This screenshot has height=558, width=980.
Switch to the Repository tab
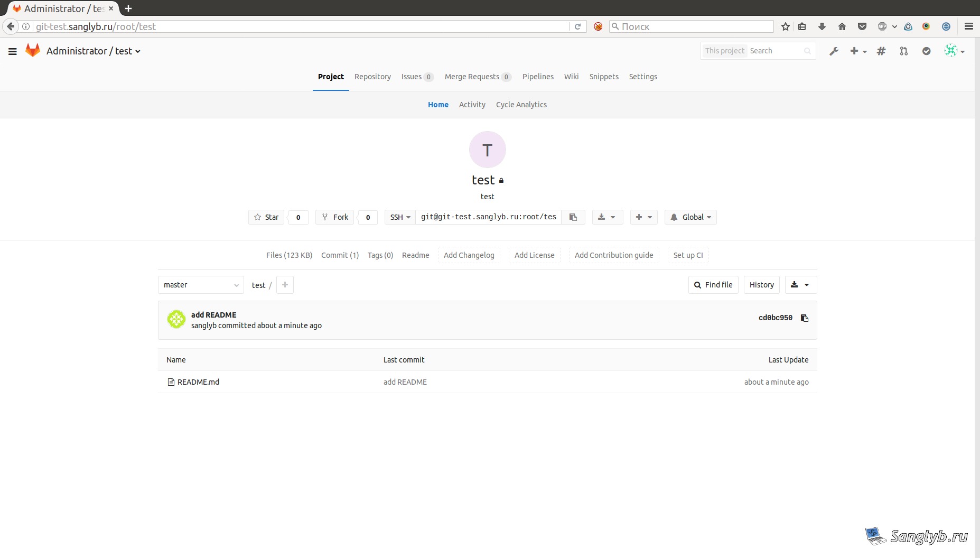372,77
